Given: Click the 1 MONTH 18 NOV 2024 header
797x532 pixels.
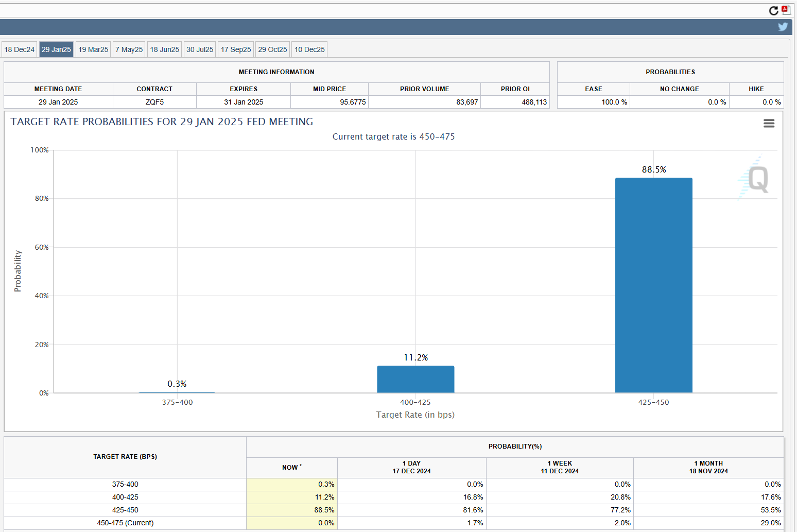Looking at the screenshot, I should (708, 468).
